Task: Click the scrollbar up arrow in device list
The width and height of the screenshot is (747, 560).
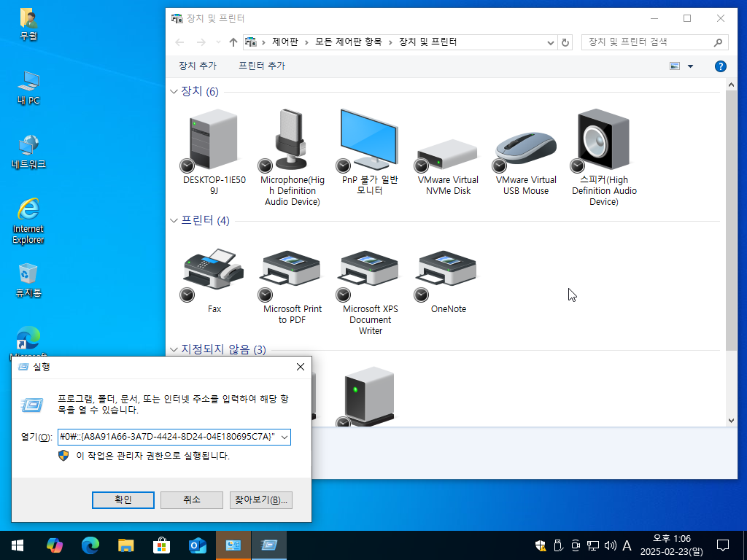Action: pyautogui.click(x=731, y=85)
